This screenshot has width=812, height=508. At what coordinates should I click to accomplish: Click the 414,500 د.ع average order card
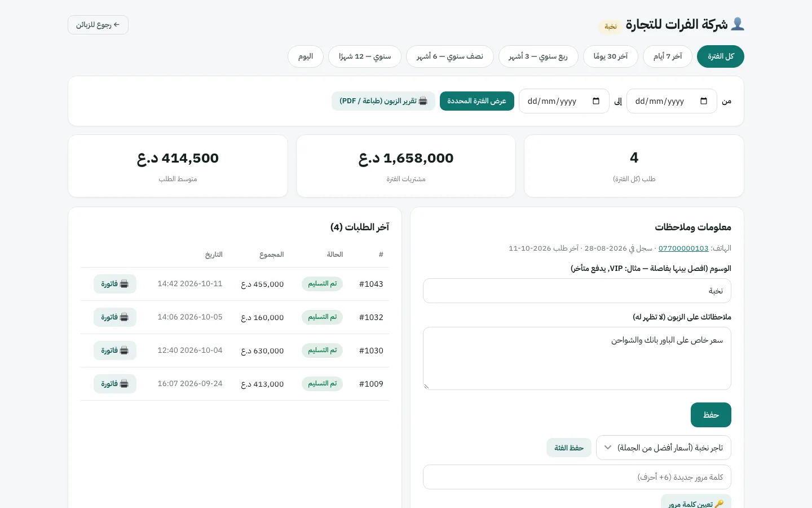[x=178, y=166]
